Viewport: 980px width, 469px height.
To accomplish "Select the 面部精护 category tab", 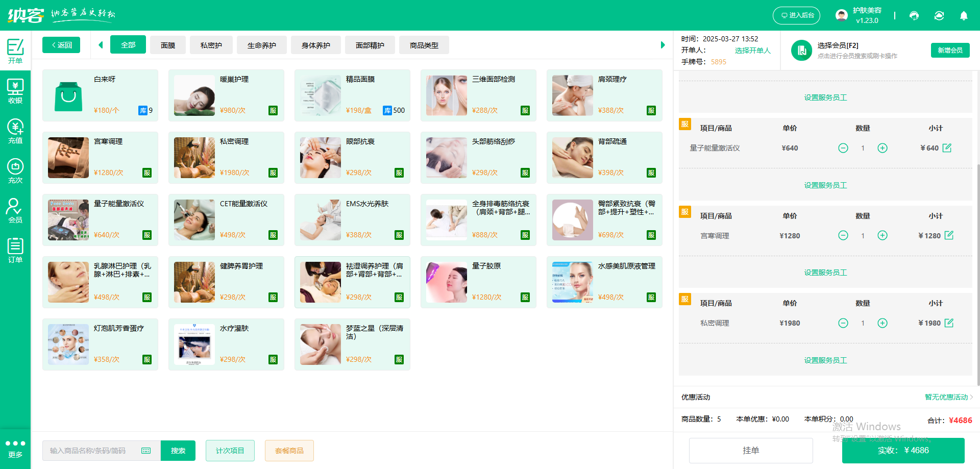I will [370, 45].
